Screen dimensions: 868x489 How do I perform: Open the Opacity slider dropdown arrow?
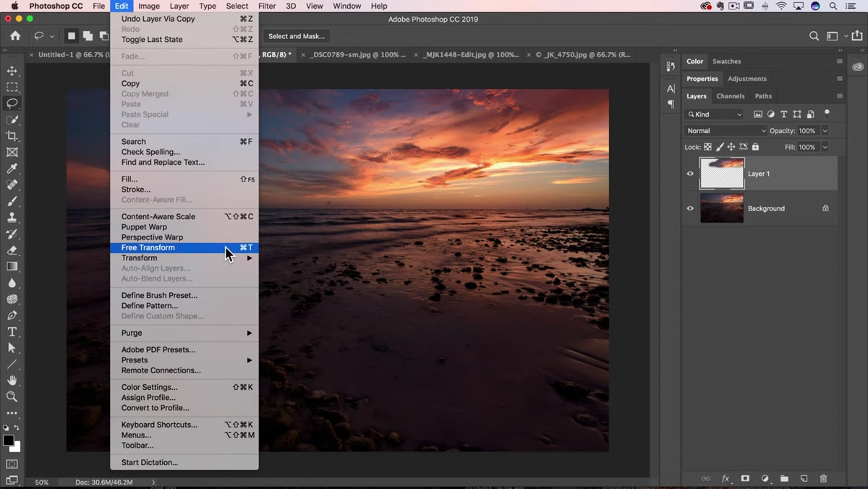coord(825,131)
